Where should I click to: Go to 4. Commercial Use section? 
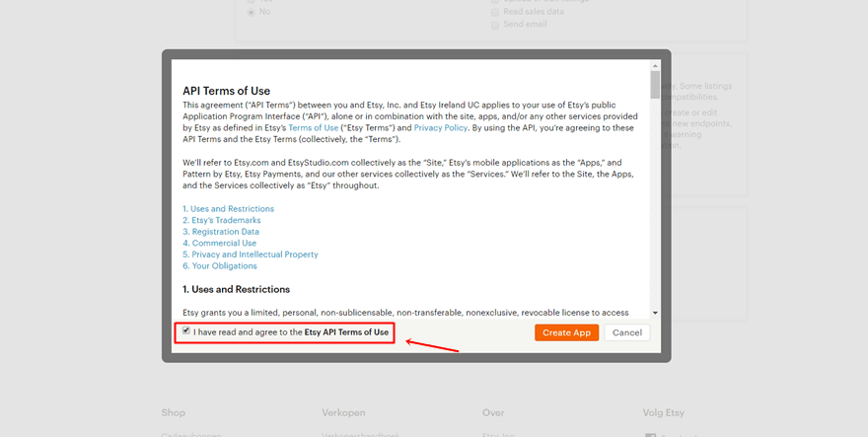coord(219,243)
